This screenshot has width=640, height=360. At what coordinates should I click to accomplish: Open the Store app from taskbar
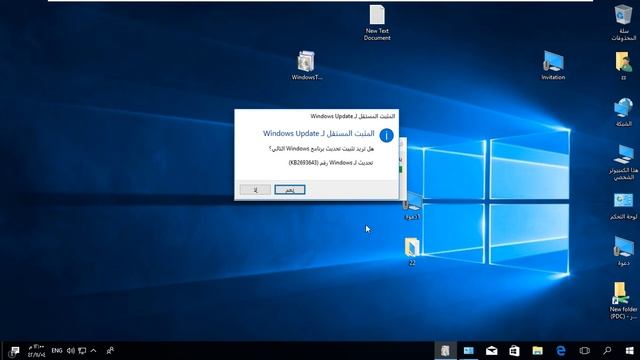(x=514, y=351)
